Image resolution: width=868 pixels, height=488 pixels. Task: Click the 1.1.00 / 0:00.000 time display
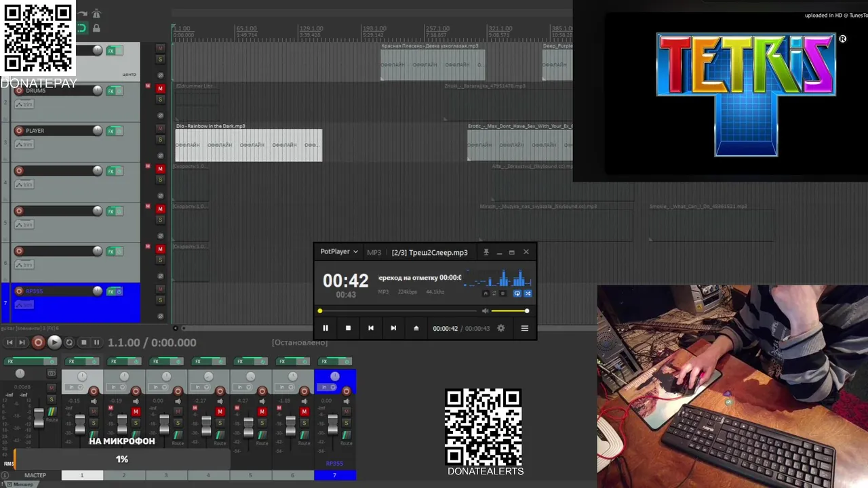[x=152, y=343]
